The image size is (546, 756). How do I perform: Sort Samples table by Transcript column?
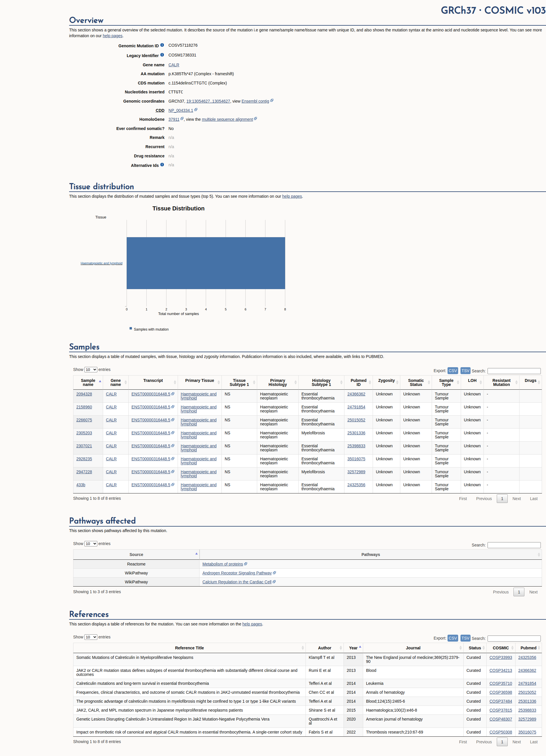[153, 383]
